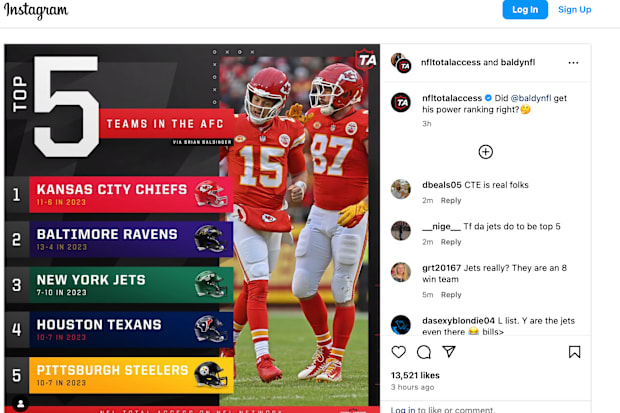View dbeals05 commenter avatar
620x413 pixels.
401,190
